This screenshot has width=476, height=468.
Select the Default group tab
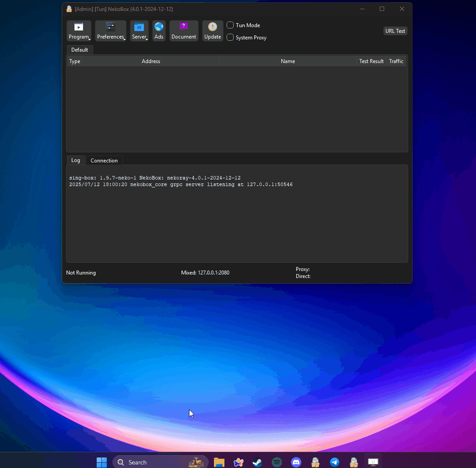(80, 50)
